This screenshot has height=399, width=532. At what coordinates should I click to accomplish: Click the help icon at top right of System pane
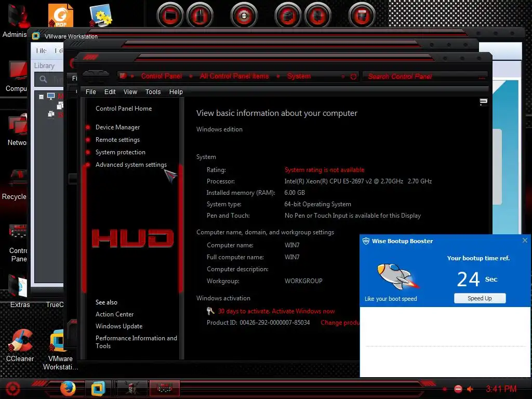(x=484, y=102)
